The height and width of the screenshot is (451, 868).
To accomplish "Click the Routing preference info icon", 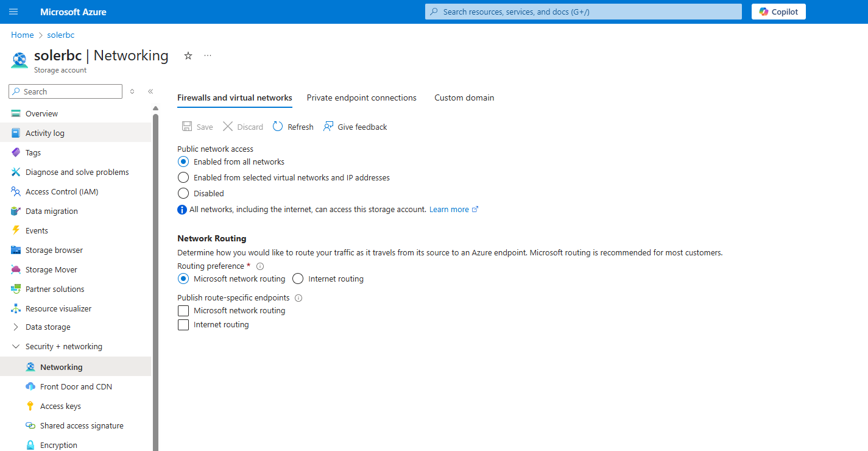I will click(260, 266).
